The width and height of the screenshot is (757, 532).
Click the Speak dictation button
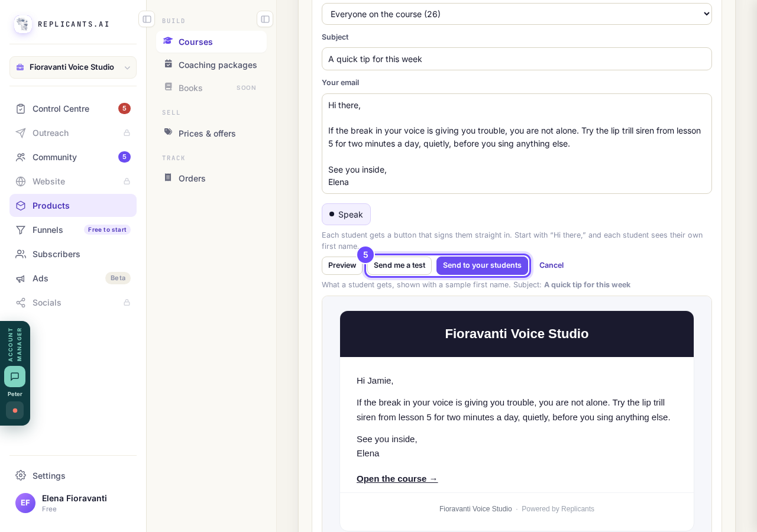(346, 215)
